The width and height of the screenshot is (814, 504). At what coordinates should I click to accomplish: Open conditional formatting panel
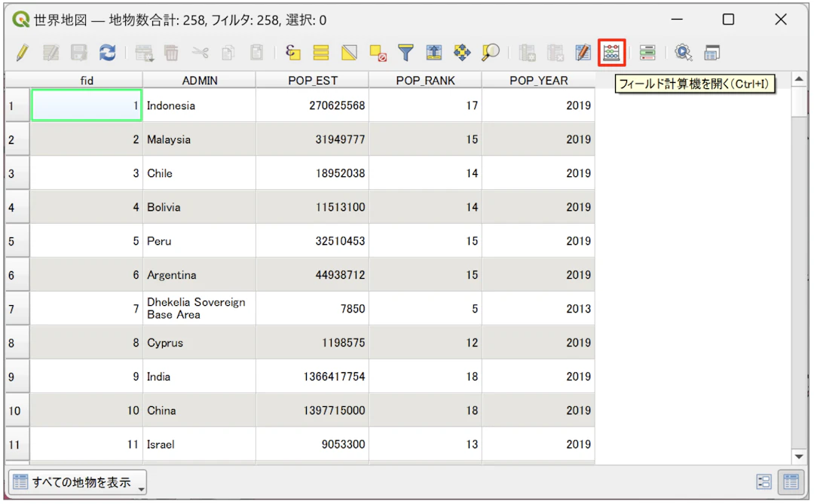pyautogui.click(x=647, y=53)
